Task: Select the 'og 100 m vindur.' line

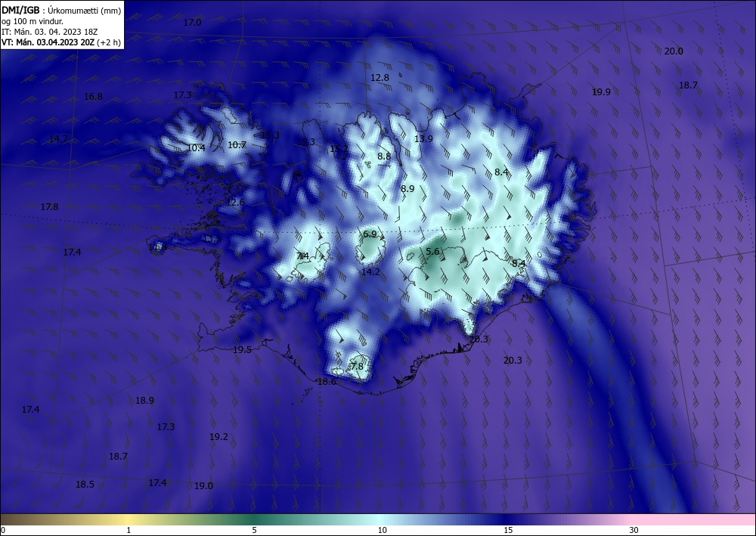Action: point(33,21)
